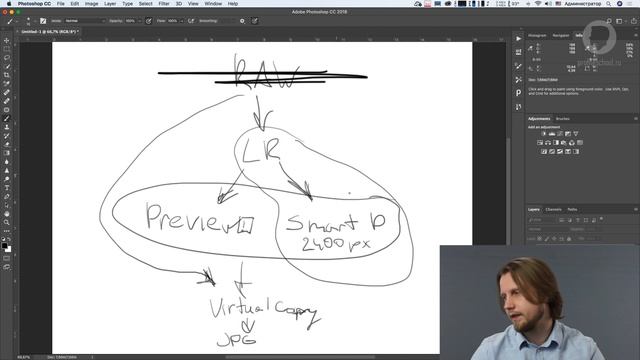Switch to the Navigator tab
Viewport: 640px width, 360px height.
561,36
